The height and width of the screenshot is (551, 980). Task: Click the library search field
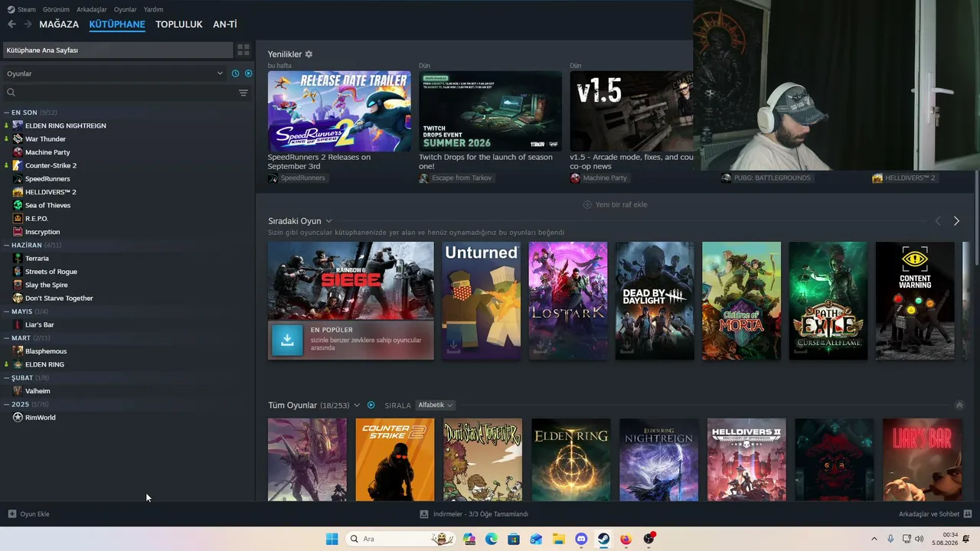[118, 93]
